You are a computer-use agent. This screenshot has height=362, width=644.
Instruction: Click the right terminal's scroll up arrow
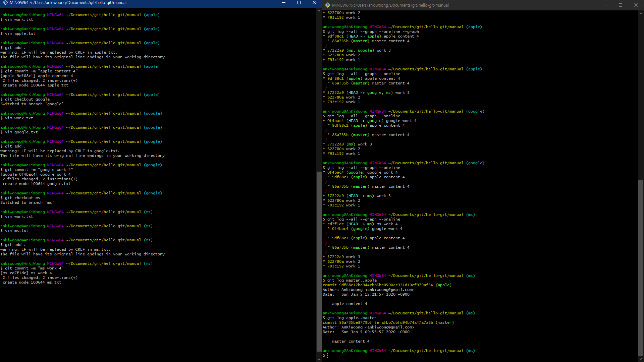click(641, 14)
